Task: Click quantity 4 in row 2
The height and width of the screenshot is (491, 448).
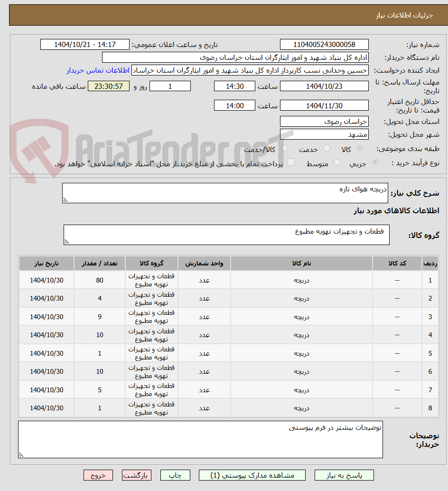Action: tap(100, 298)
